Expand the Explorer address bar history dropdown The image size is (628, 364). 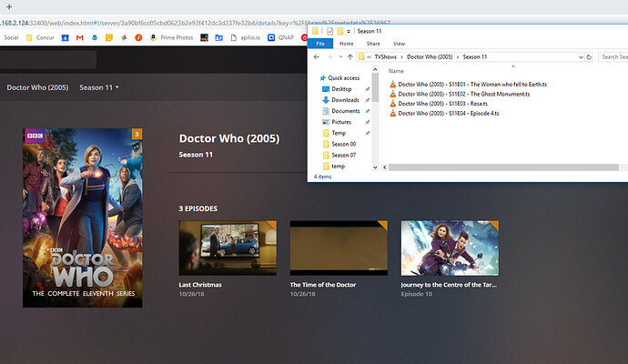pyautogui.click(x=581, y=57)
